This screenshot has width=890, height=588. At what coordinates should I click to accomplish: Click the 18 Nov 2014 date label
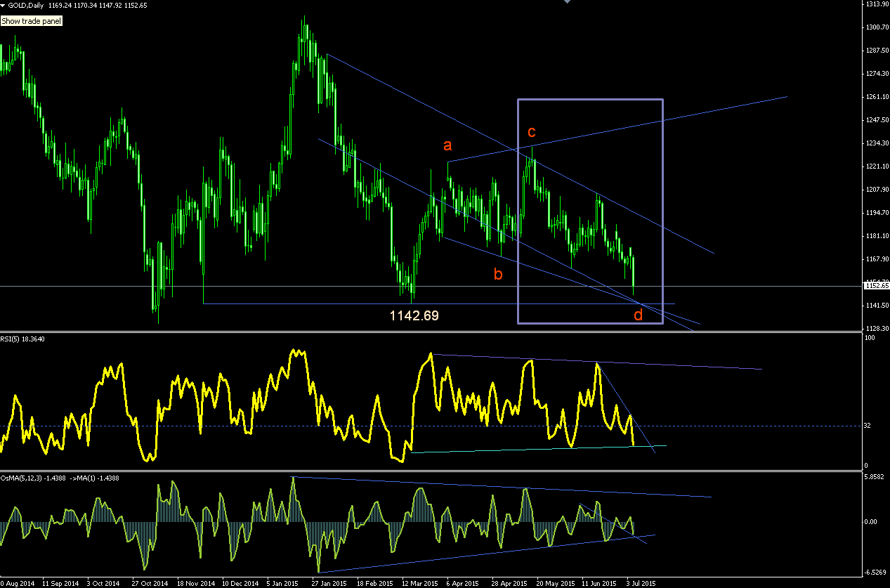coord(195,583)
